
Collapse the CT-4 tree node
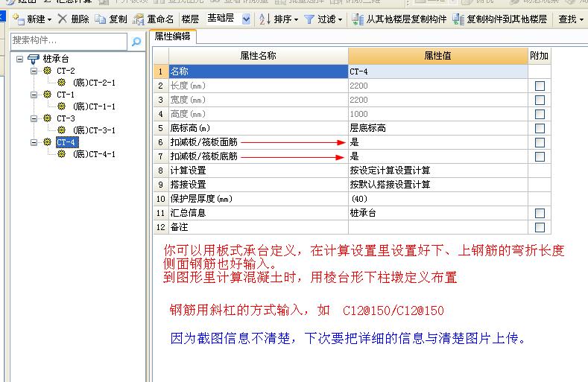(34, 142)
